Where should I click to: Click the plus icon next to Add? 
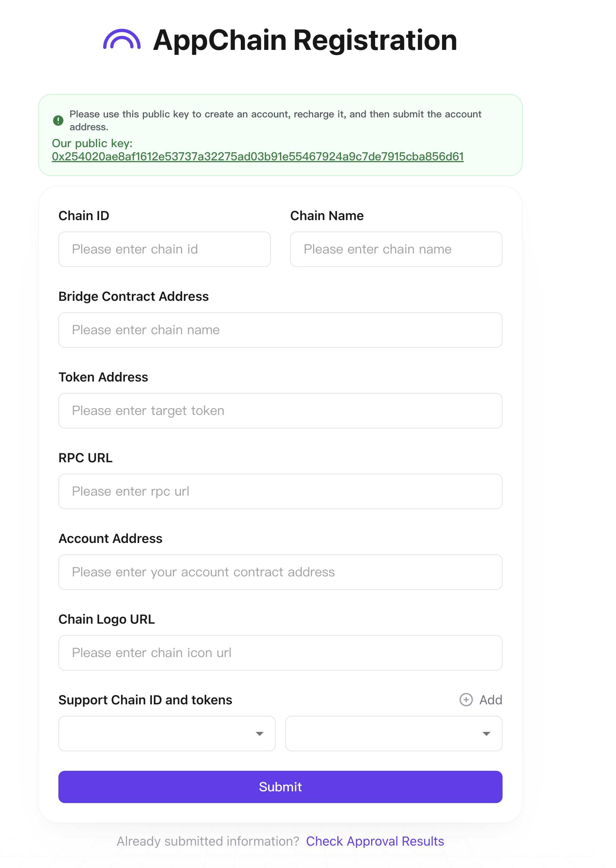click(466, 700)
